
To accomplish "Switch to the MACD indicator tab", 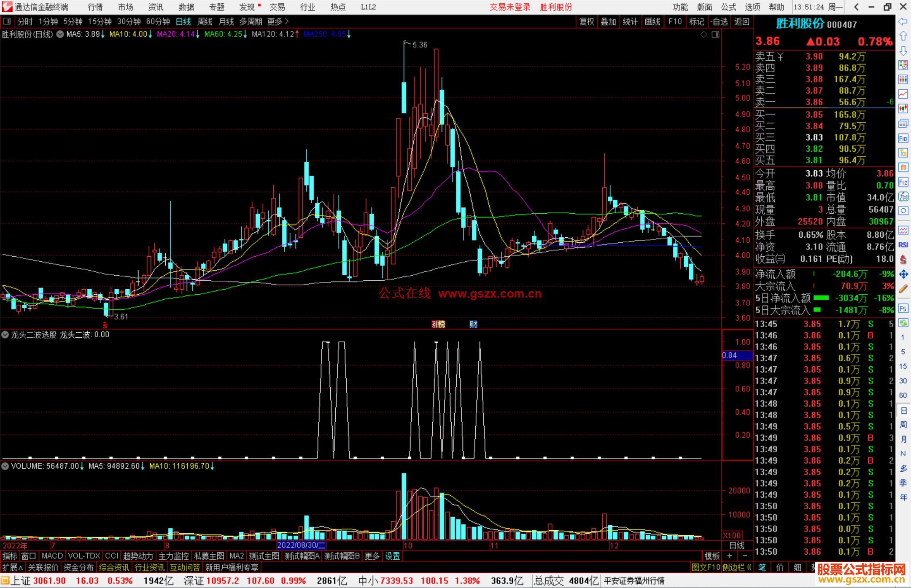I will point(52,556).
